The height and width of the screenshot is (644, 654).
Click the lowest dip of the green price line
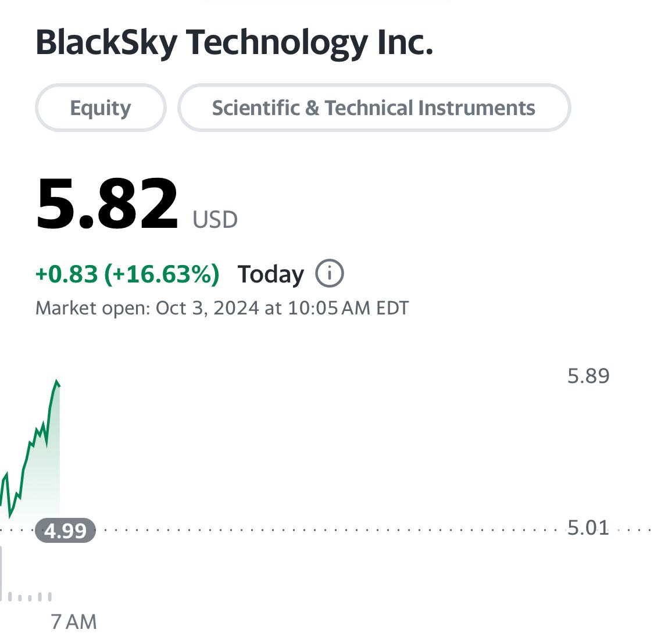click(x=10, y=516)
